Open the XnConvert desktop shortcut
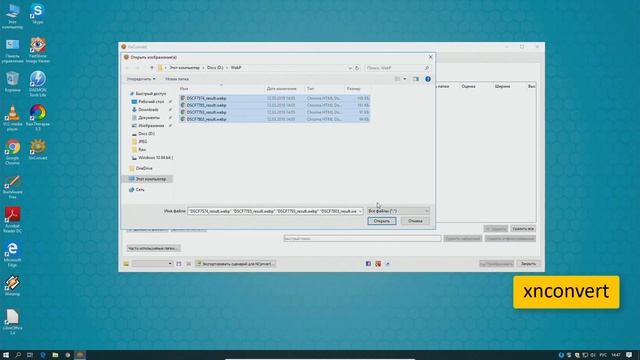The height and width of the screenshot is (360, 640). pyautogui.click(x=38, y=149)
